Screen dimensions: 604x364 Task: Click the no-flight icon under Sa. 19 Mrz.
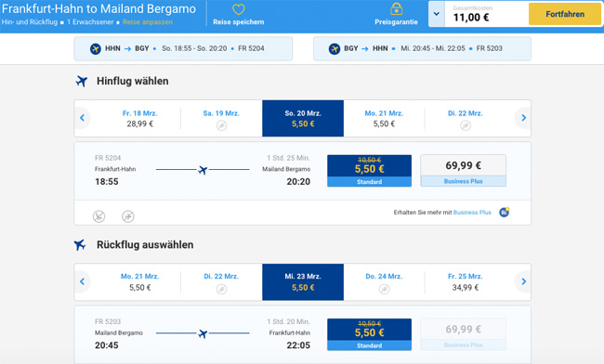[x=221, y=125]
